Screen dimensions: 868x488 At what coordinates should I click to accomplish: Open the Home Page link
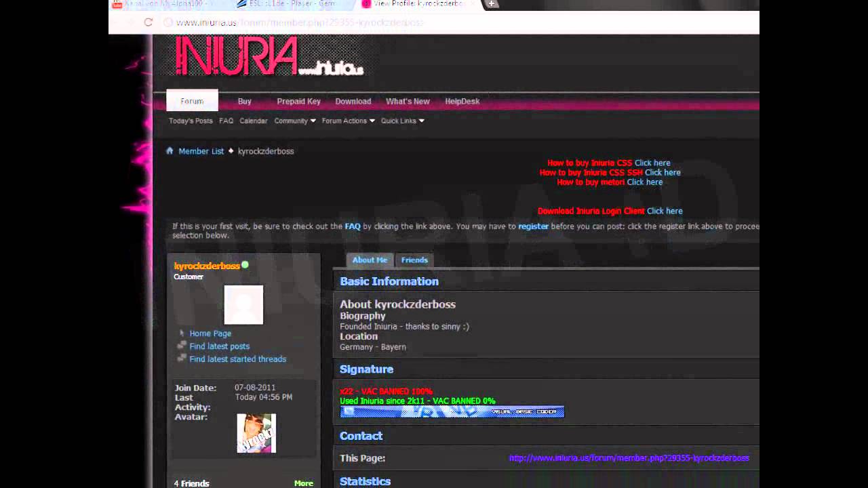(x=210, y=333)
